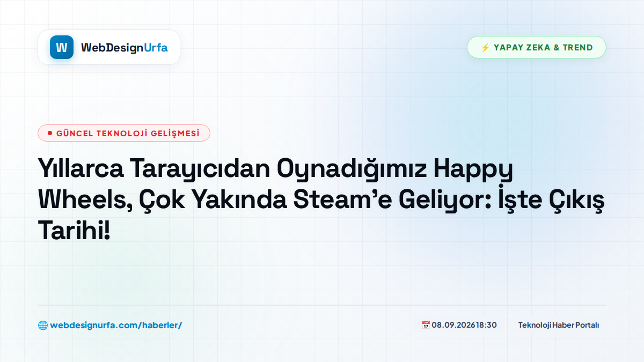The height and width of the screenshot is (362, 644).
Task: Click the red dot in the GÜNCEL badge
Action: (50, 133)
